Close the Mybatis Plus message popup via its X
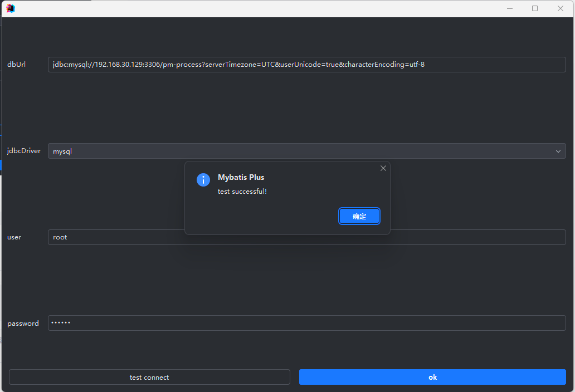 pyautogui.click(x=383, y=168)
